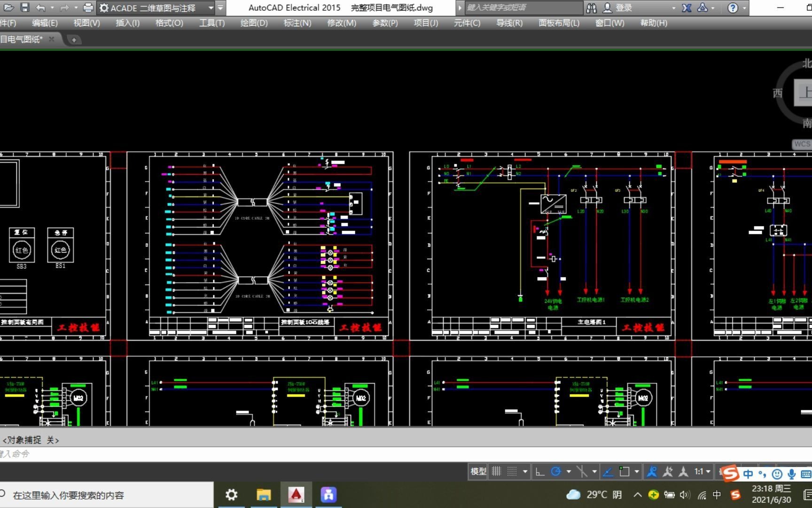Click the binoculars search icon
The height and width of the screenshot is (508, 812).
591,7
